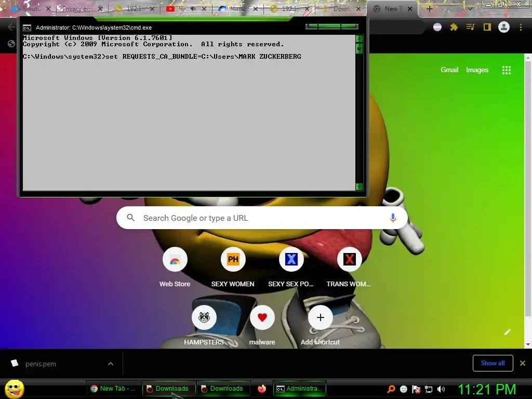Image resolution: width=532 pixels, height=399 pixels.
Task: Click the page scrollbar down arrow
Action: [x=528, y=344]
